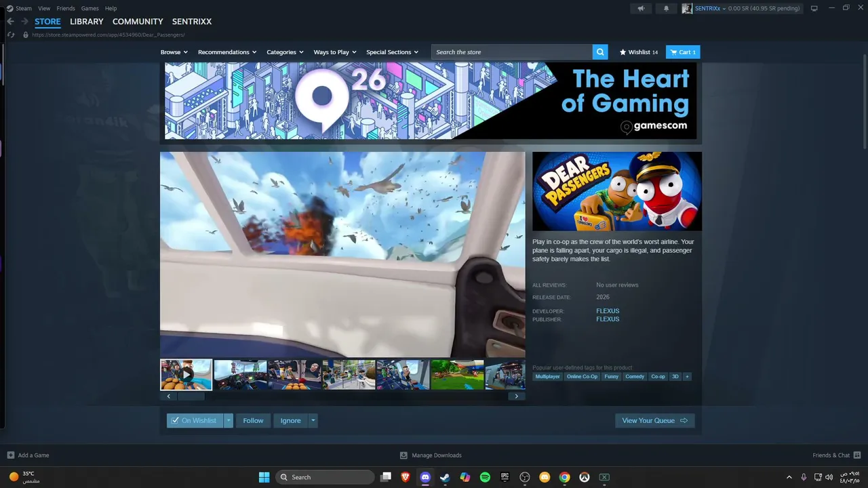Open the Windows Start menu
Screen dimensions: 868x488
coord(264,477)
